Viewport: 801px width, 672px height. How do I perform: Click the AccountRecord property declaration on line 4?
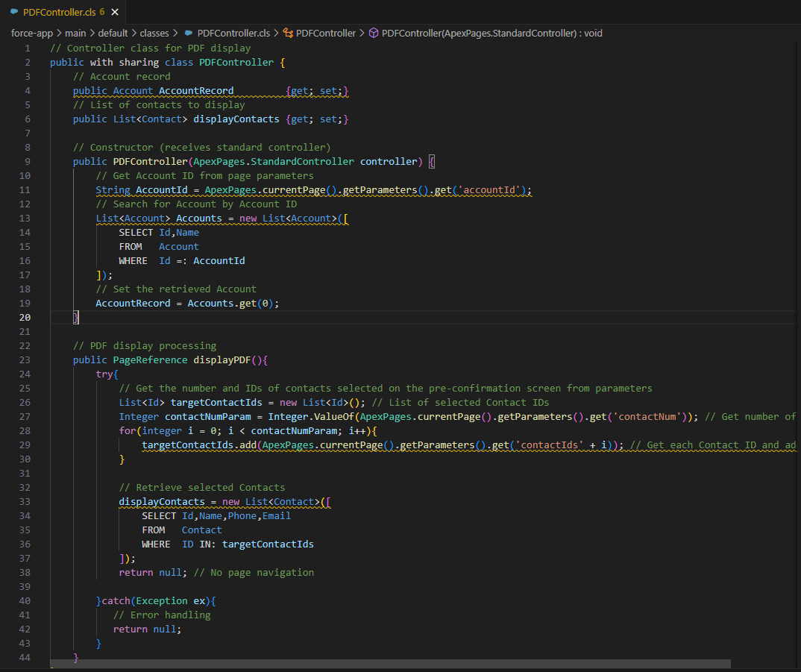[196, 90]
